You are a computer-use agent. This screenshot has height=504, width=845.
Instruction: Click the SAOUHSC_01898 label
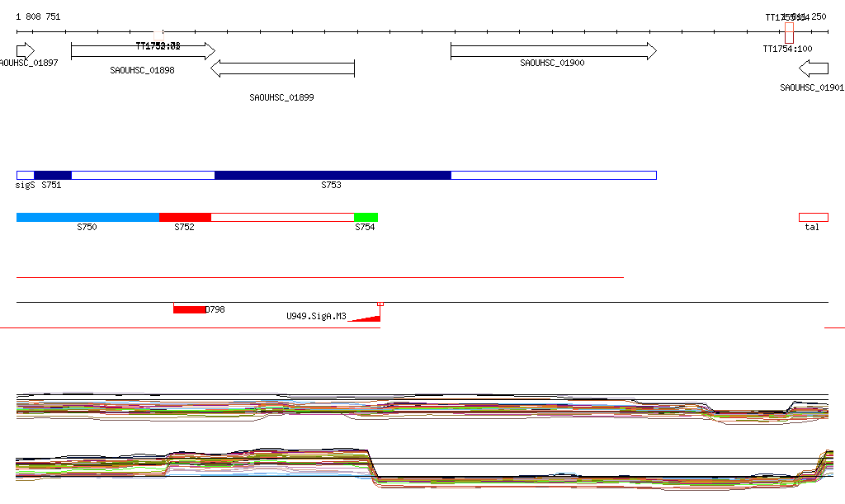(142, 70)
